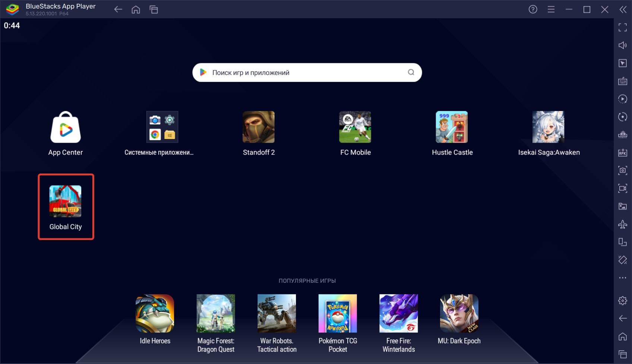Open the Help question-mark icon

click(x=533, y=10)
